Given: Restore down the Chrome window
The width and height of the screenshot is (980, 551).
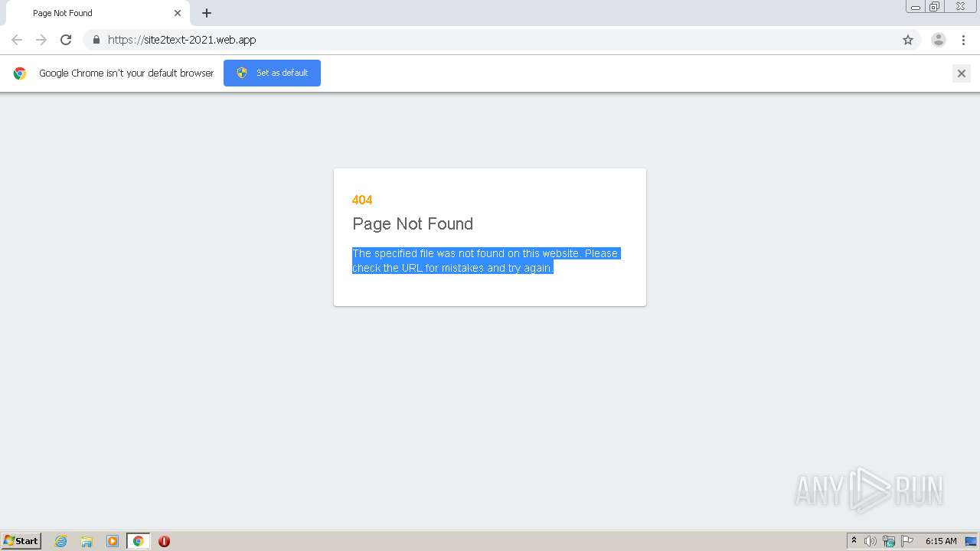Looking at the screenshot, I should pyautogui.click(x=935, y=7).
